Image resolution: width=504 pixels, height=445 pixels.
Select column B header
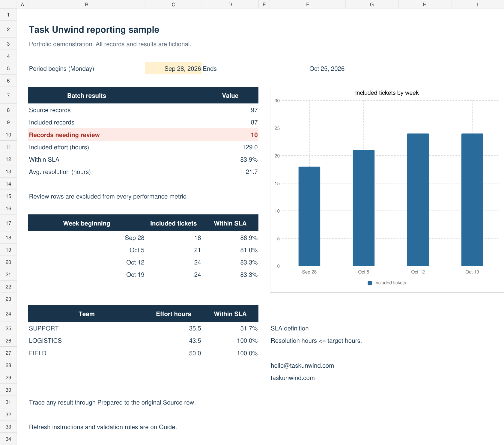[86, 4]
